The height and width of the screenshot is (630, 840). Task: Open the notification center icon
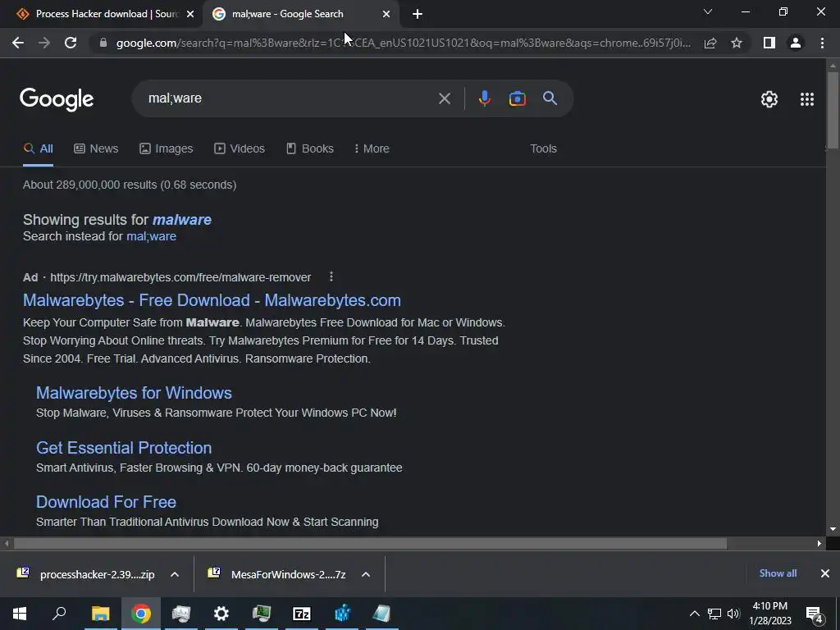click(814, 614)
